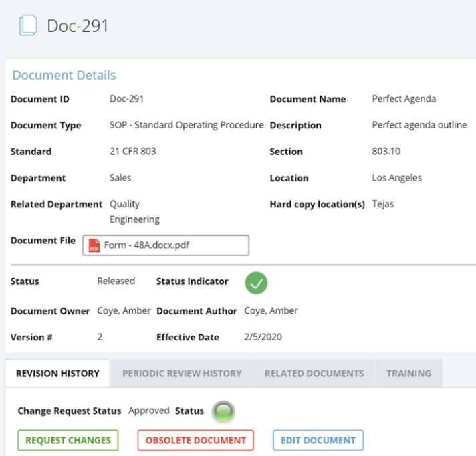The height and width of the screenshot is (456, 476).
Task: Click the Document Details section heading
Action: click(64, 76)
